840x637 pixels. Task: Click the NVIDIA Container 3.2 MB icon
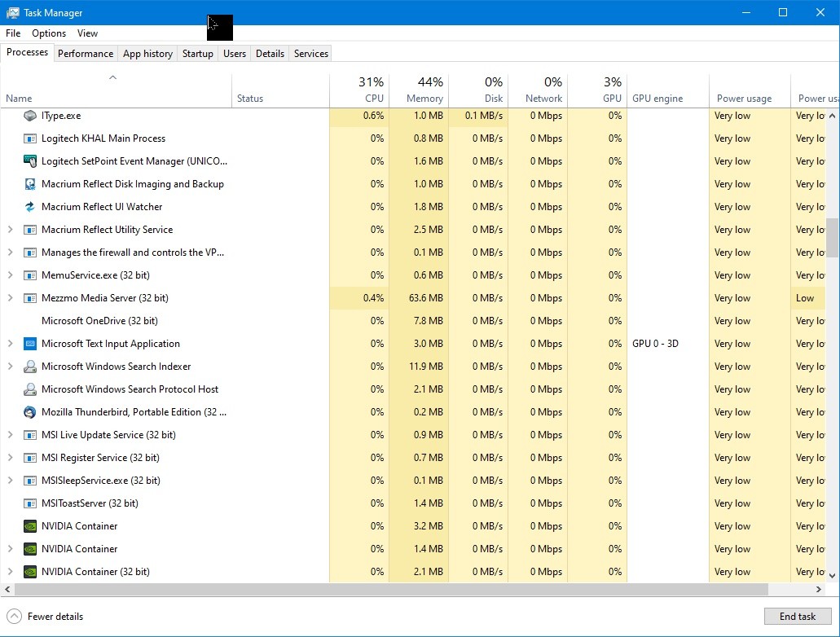pos(30,526)
